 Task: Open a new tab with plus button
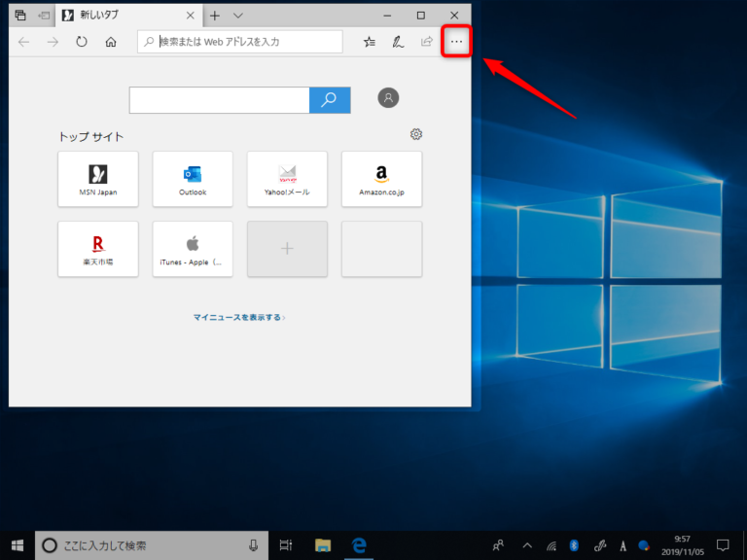click(215, 16)
